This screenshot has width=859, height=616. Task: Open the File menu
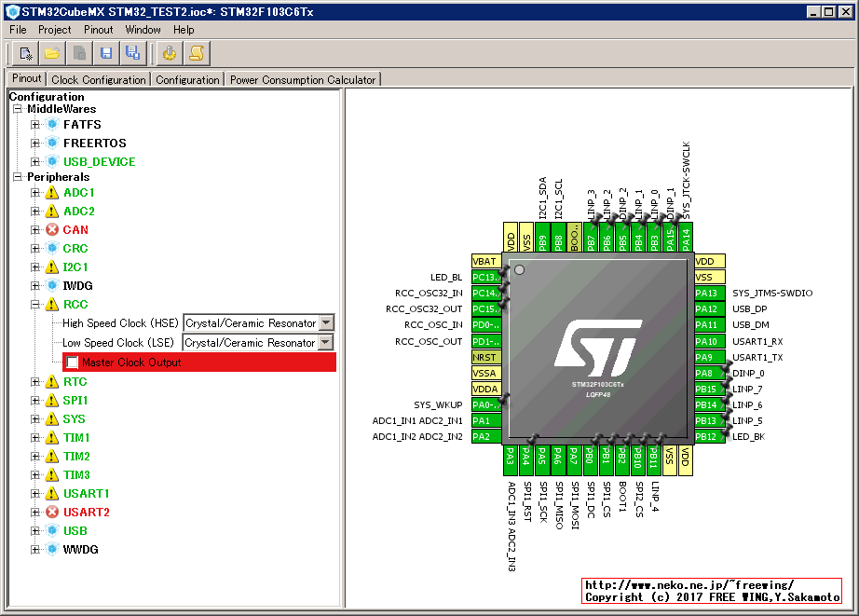[18, 30]
